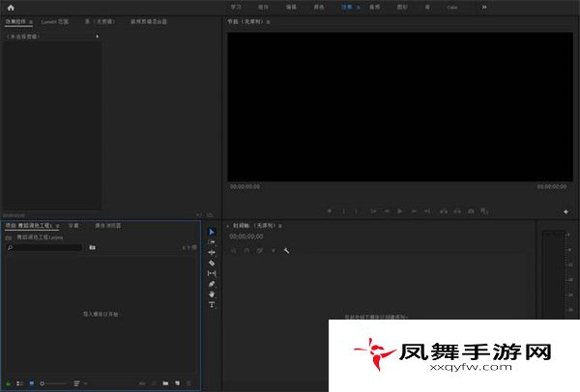Image resolution: width=580 pixels, height=392 pixels.
Task: Step back one frame in Program monitor
Action: tap(387, 210)
